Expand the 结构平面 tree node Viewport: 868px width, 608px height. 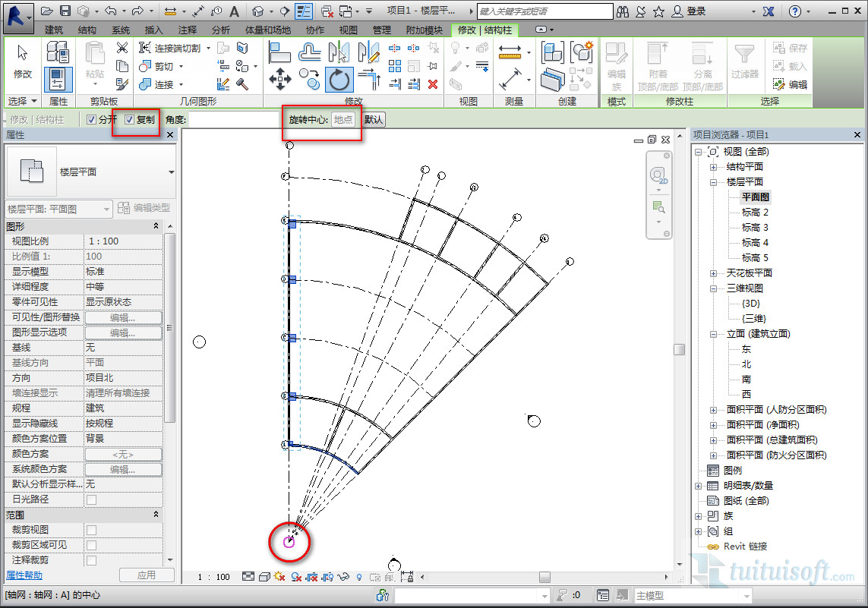(x=713, y=167)
